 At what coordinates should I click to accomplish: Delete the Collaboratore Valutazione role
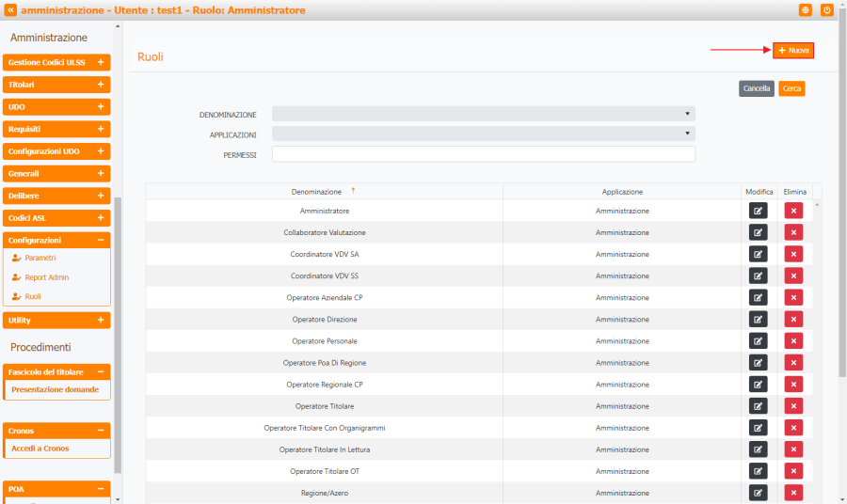click(x=793, y=232)
